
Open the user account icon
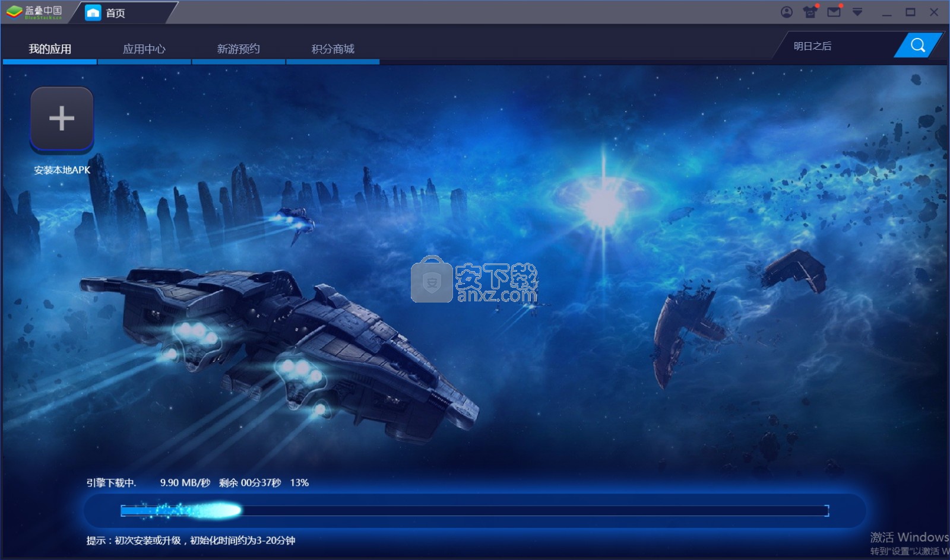pyautogui.click(x=787, y=12)
